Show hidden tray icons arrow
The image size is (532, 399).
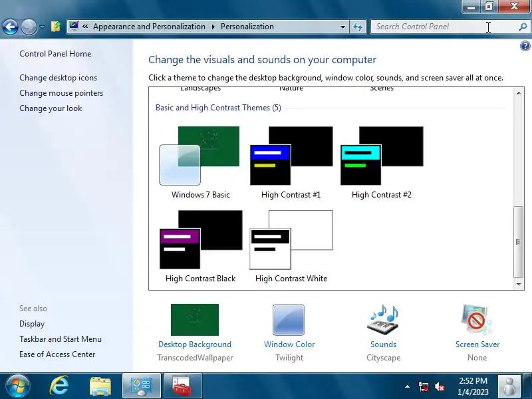tap(407, 386)
